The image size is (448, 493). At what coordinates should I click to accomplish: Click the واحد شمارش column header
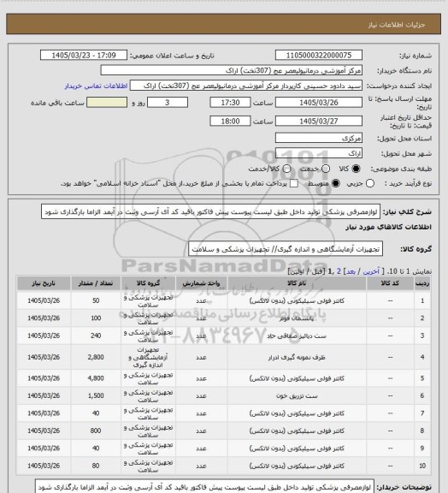point(201,283)
